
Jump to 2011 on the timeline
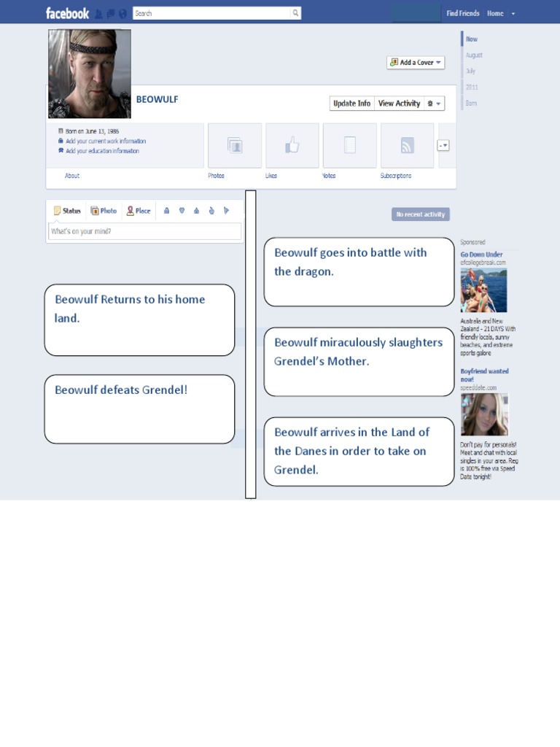click(x=472, y=88)
